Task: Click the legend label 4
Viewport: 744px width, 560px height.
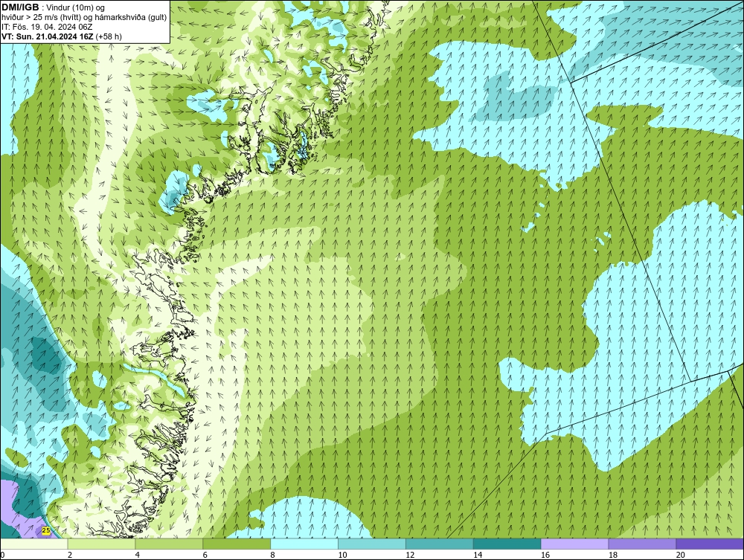Action: tap(137, 555)
